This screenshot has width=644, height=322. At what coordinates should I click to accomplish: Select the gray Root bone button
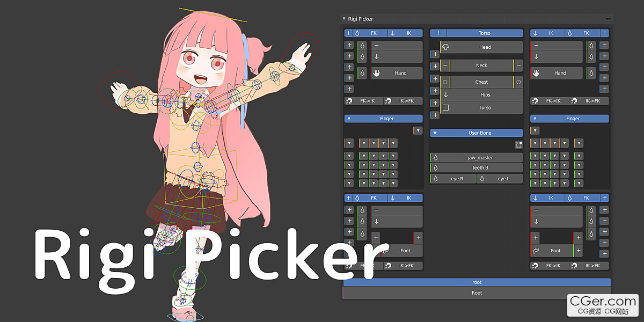(x=477, y=293)
